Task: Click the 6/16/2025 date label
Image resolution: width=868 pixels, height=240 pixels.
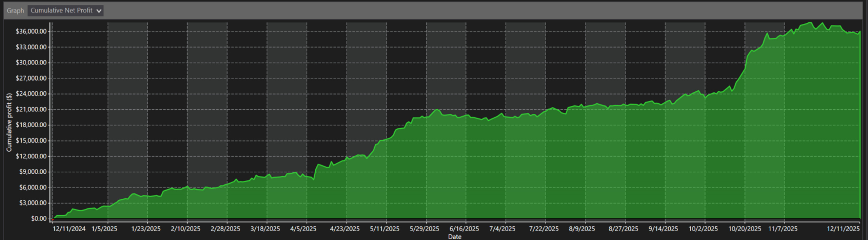Action: 464,229
